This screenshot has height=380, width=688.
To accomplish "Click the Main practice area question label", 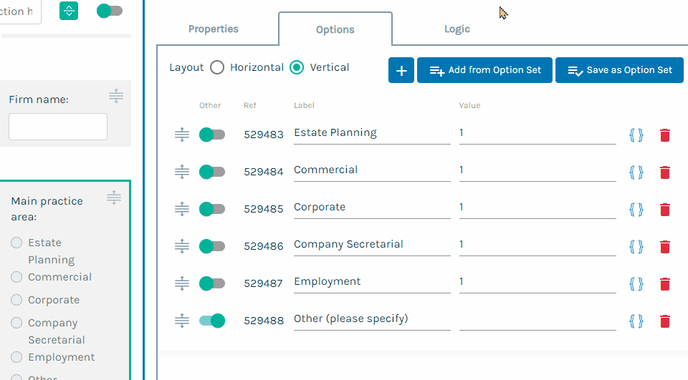I will pos(47,209).
